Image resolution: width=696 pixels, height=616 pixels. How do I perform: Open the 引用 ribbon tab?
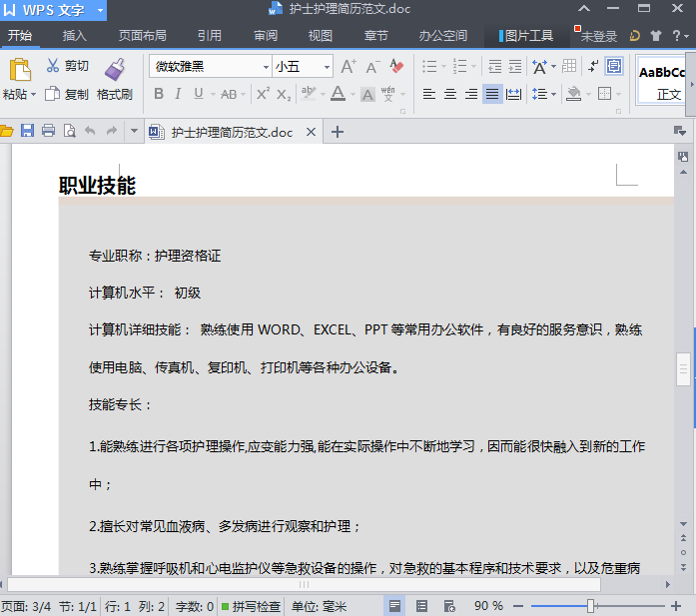coord(210,36)
